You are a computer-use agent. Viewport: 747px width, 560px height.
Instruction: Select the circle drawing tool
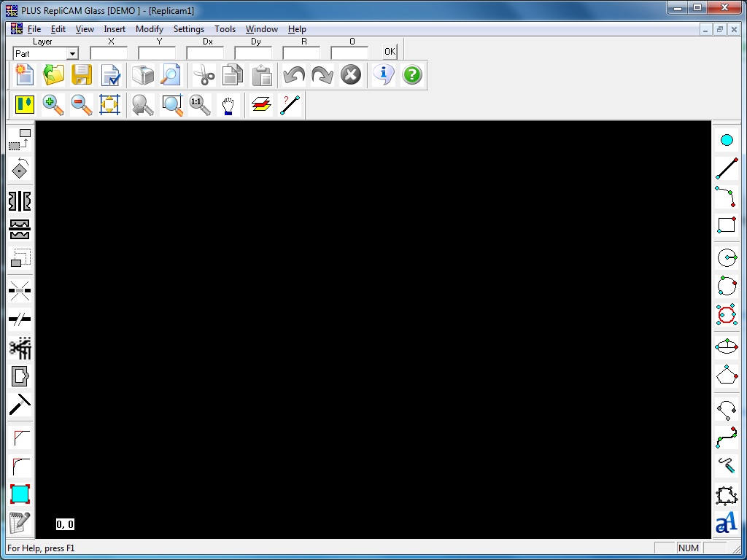pyautogui.click(x=727, y=257)
